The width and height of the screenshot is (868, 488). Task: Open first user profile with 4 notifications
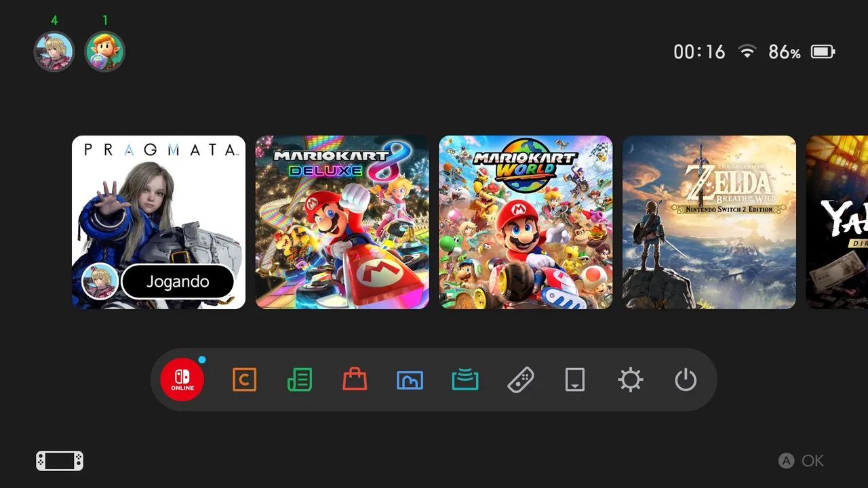[x=54, y=52]
